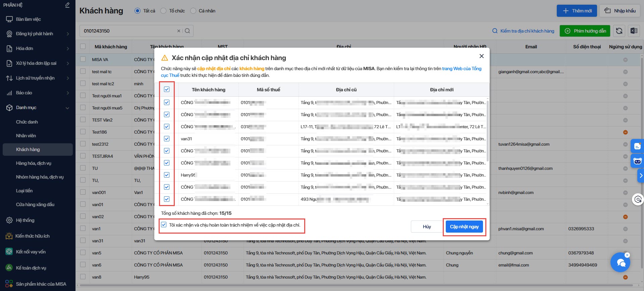
Task: Click the orange status icon in van02 row
Action: (625, 217)
